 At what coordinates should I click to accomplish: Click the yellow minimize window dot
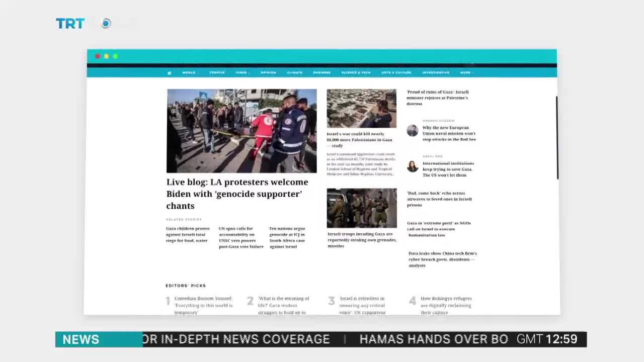106,56
